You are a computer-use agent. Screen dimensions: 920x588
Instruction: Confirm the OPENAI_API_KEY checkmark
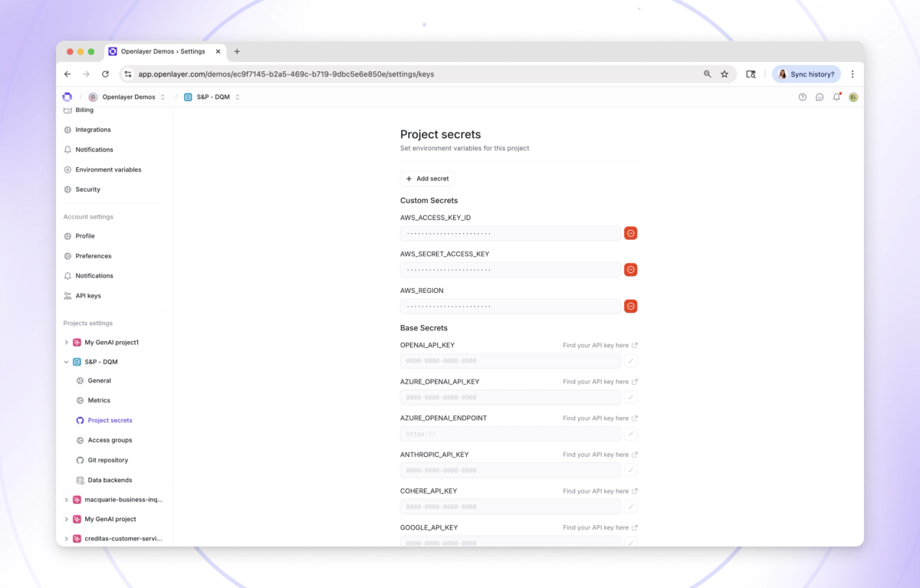630,361
